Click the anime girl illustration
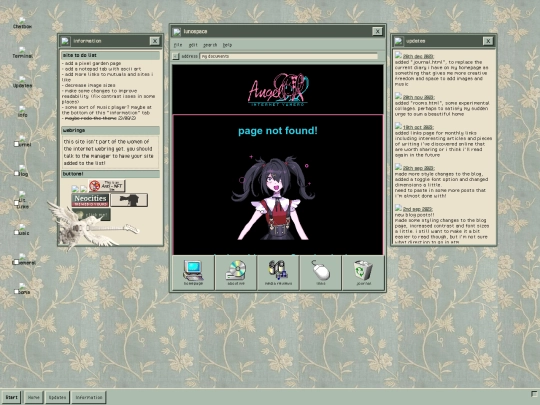The width and height of the screenshot is (540, 405). point(273,198)
